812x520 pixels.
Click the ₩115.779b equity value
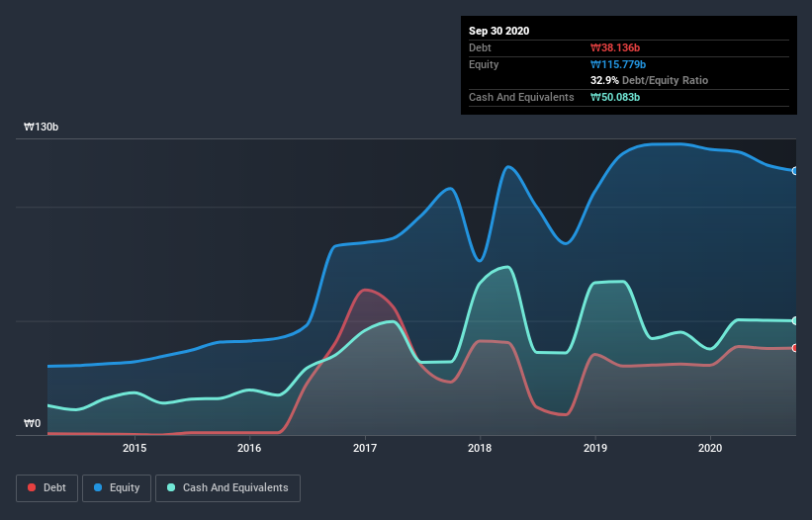coord(618,64)
